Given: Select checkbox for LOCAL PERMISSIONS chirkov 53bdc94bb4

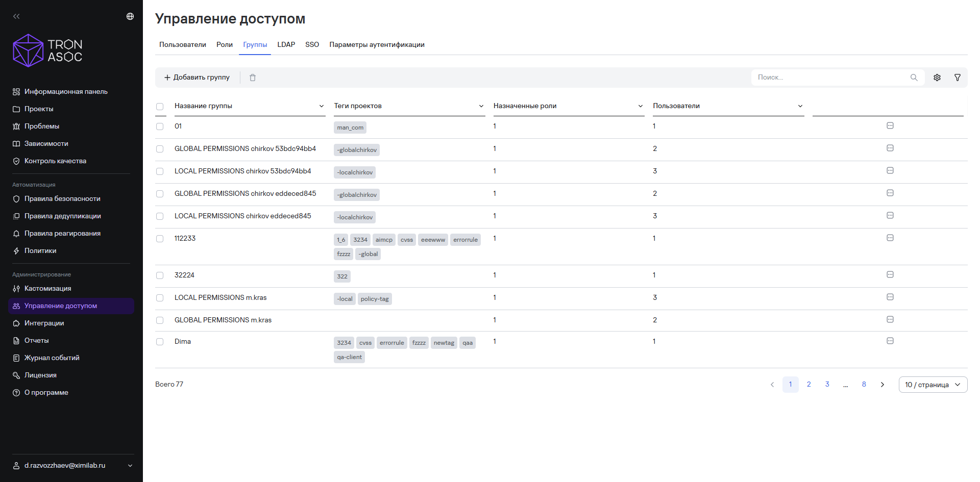Looking at the screenshot, I should pyautogui.click(x=160, y=171).
